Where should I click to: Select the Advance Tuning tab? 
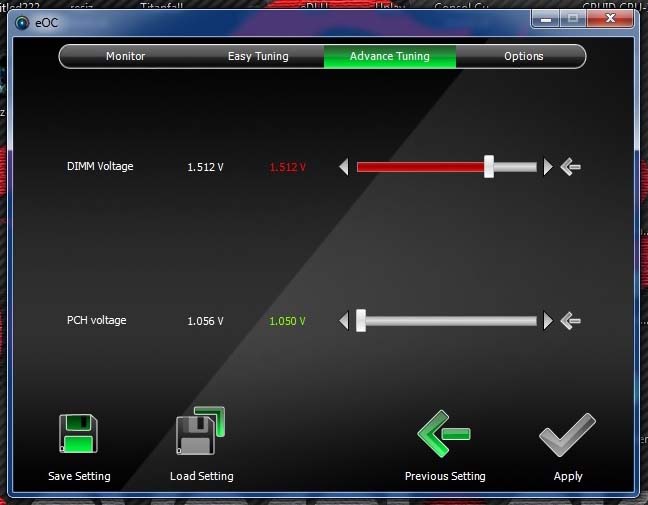390,56
